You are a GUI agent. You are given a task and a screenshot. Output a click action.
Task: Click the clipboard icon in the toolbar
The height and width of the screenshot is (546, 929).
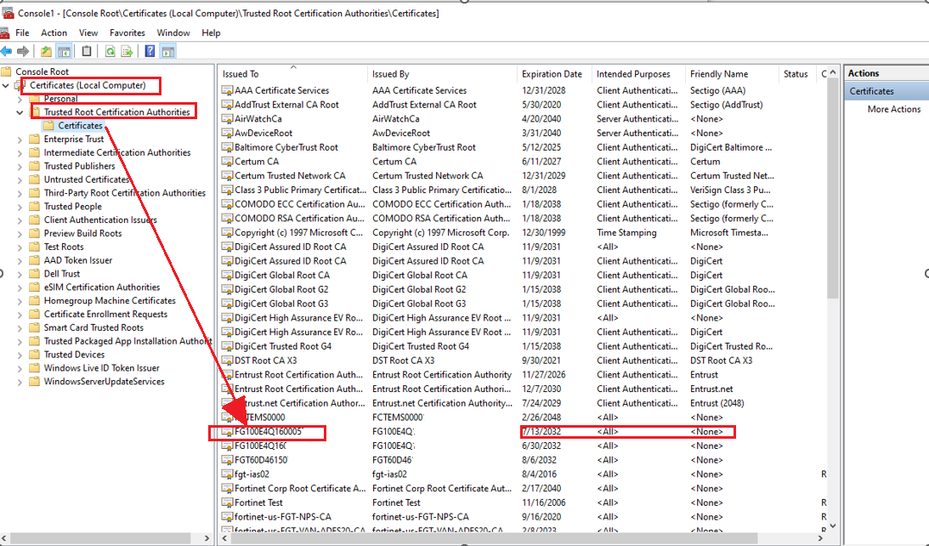point(87,51)
